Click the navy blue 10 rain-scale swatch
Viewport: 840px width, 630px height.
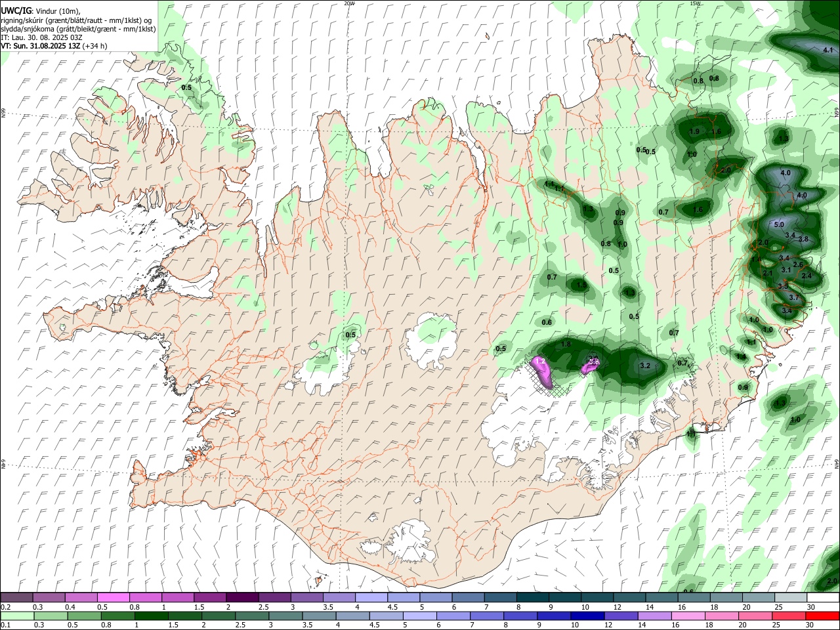pos(587,616)
